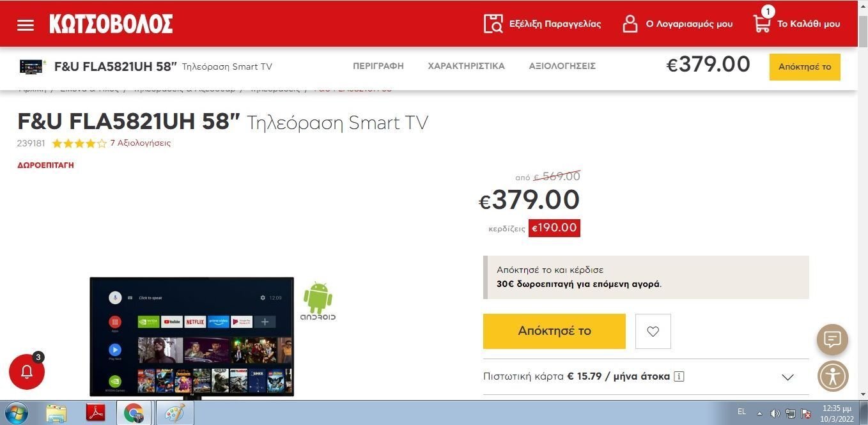Open the accessibility options icon

tap(832, 376)
